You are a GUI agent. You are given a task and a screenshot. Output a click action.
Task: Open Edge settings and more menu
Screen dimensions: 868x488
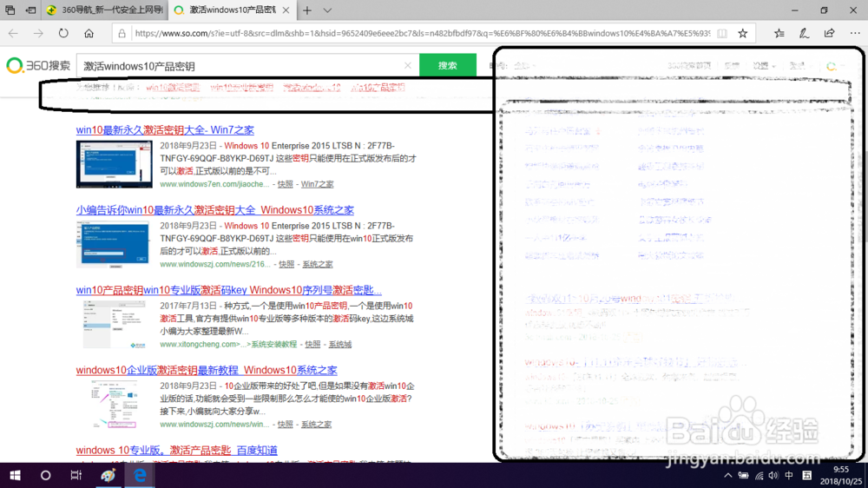(x=855, y=33)
